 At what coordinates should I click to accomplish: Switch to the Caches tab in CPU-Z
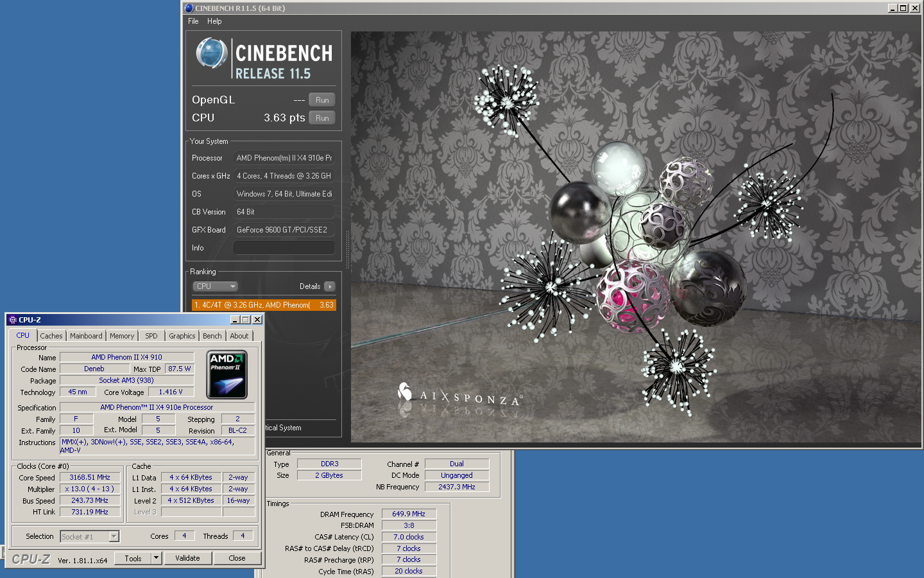tap(51, 336)
